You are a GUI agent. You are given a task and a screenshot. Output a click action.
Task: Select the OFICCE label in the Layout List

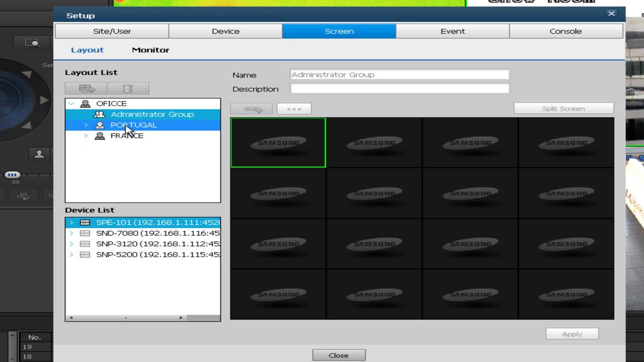coord(111,104)
